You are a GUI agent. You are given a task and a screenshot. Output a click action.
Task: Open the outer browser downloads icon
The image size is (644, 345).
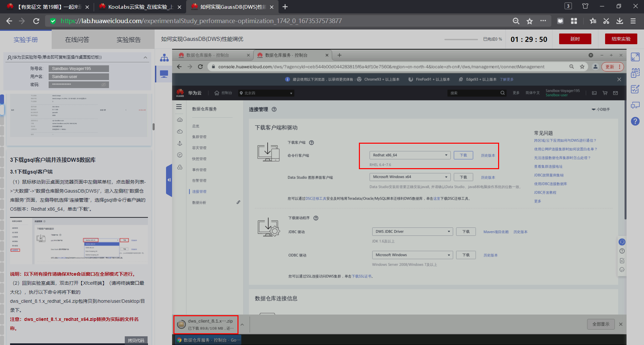[x=620, y=21]
